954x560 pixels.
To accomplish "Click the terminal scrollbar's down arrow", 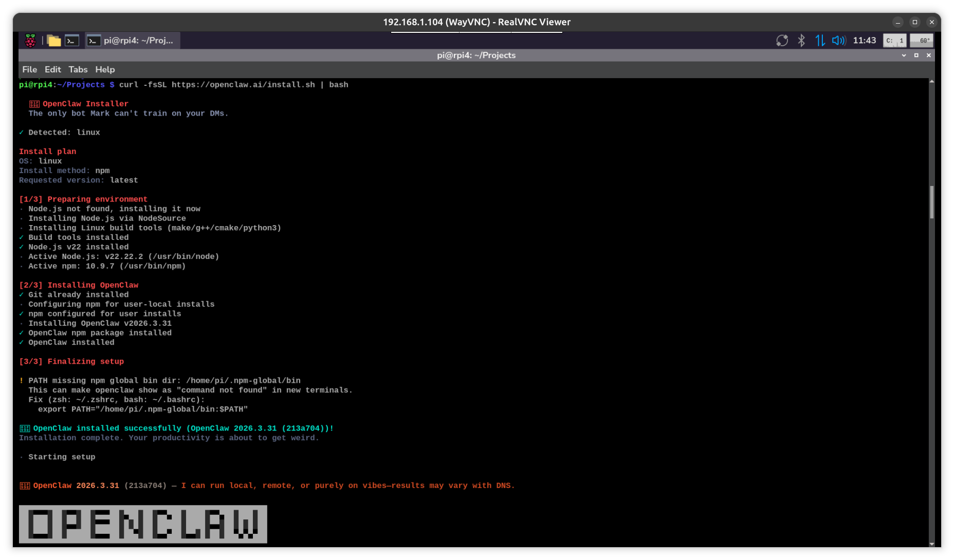I will click(931, 544).
